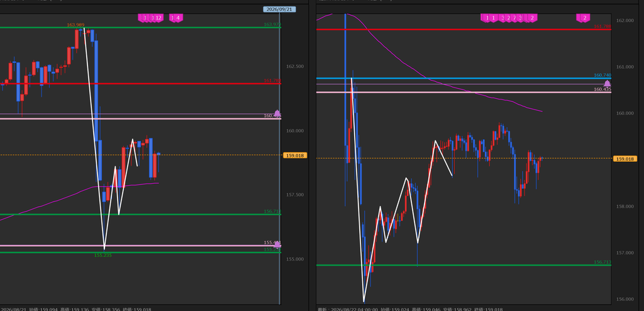Select the blue 160.740 line label in right chart

point(602,76)
